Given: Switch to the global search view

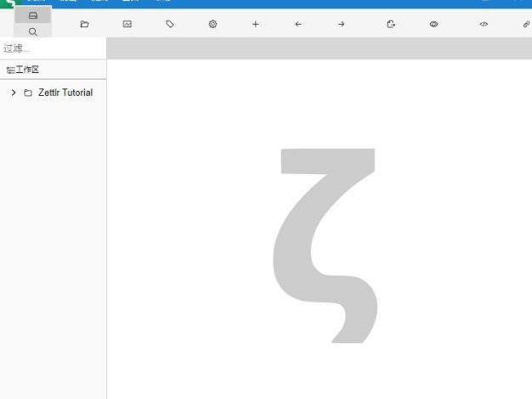Looking at the screenshot, I should [x=33, y=31].
